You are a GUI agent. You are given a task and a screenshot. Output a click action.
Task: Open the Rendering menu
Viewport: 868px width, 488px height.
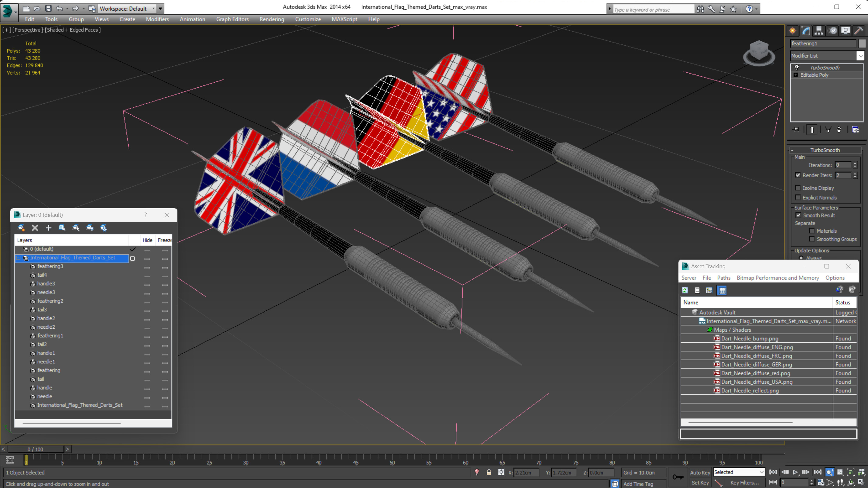[272, 19]
